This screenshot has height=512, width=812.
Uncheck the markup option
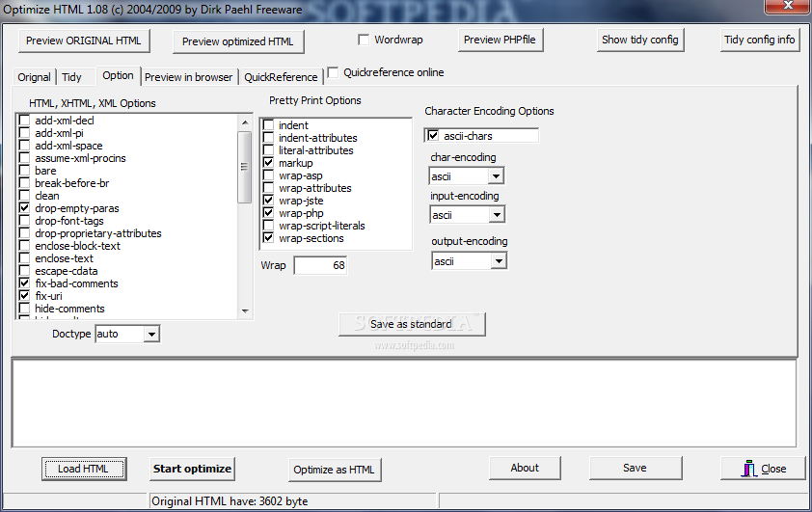pos(268,163)
